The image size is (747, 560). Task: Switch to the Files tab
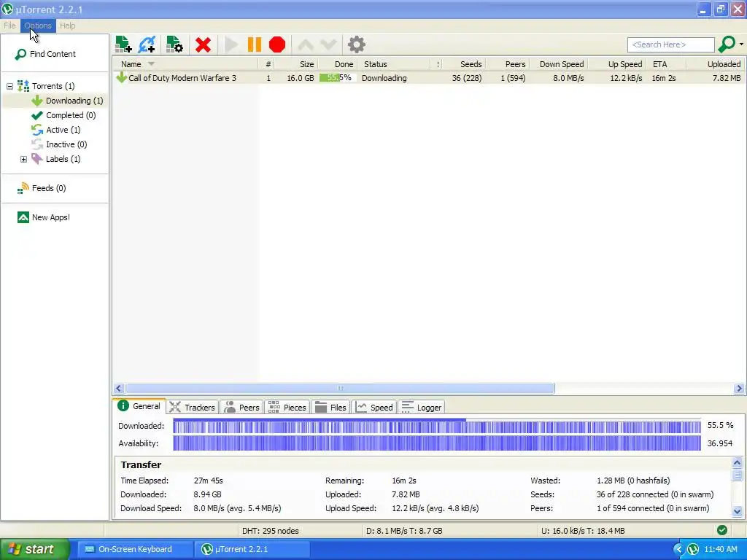click(x=330, y=407)
